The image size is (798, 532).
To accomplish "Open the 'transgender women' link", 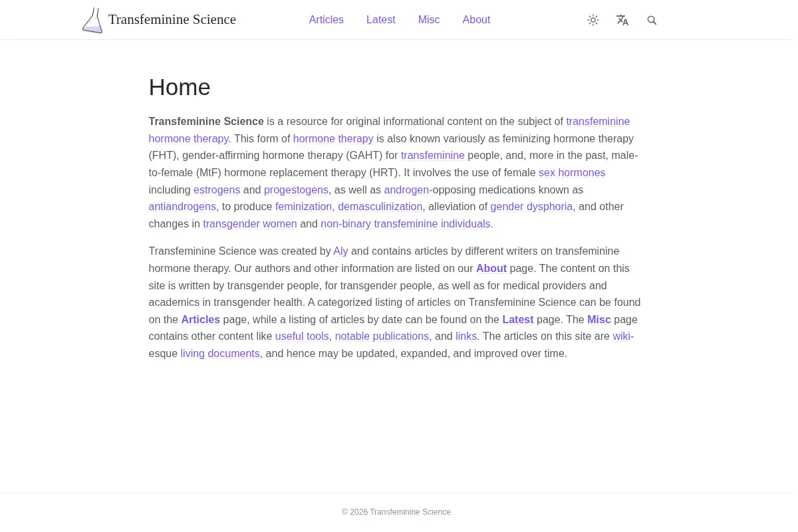I will [x=250, y=224].
